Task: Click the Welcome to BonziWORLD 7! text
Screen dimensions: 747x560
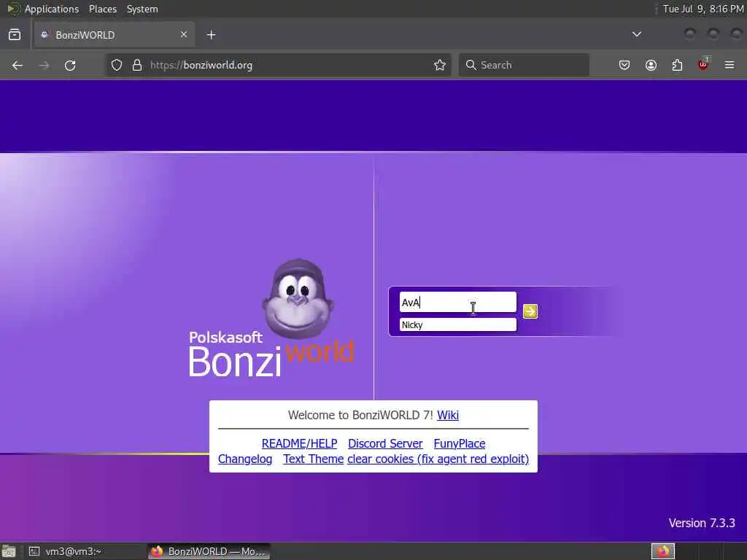Action: (360, 415)
